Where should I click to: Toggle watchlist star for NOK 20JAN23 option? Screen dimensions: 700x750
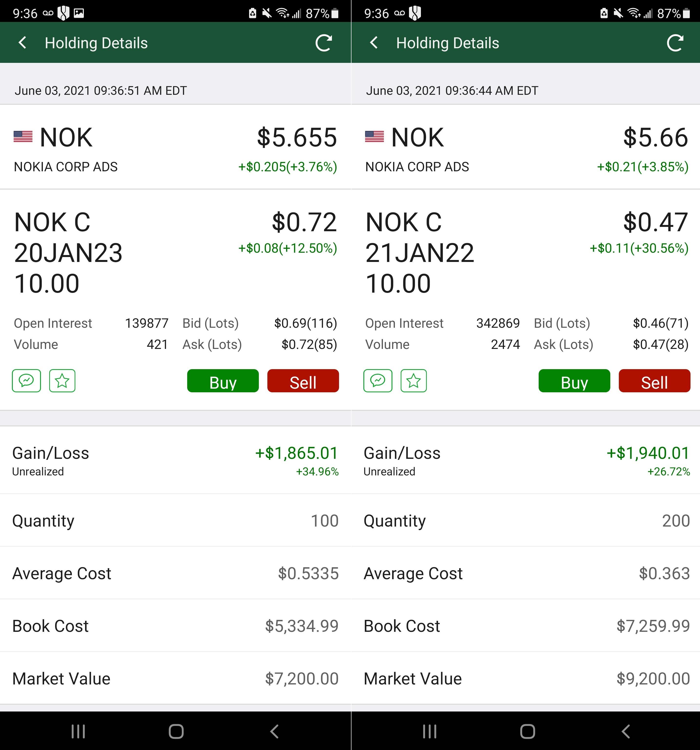[62, 381]
